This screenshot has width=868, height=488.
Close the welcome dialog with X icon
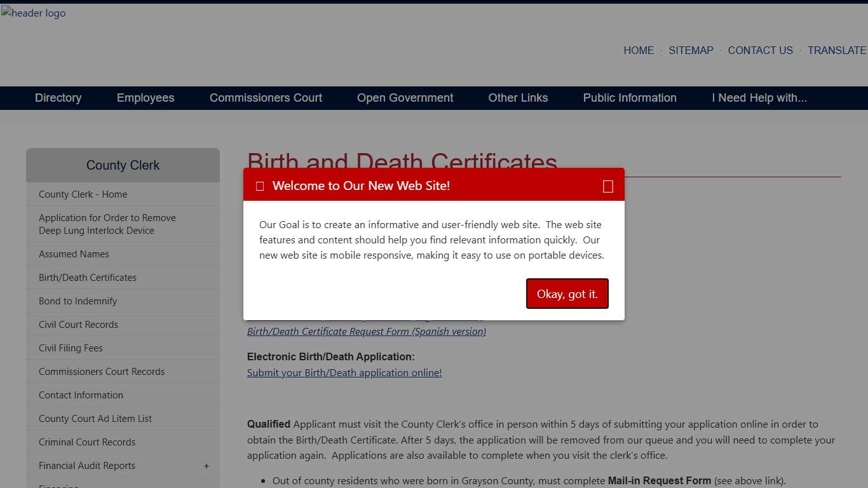click(607, 186)
